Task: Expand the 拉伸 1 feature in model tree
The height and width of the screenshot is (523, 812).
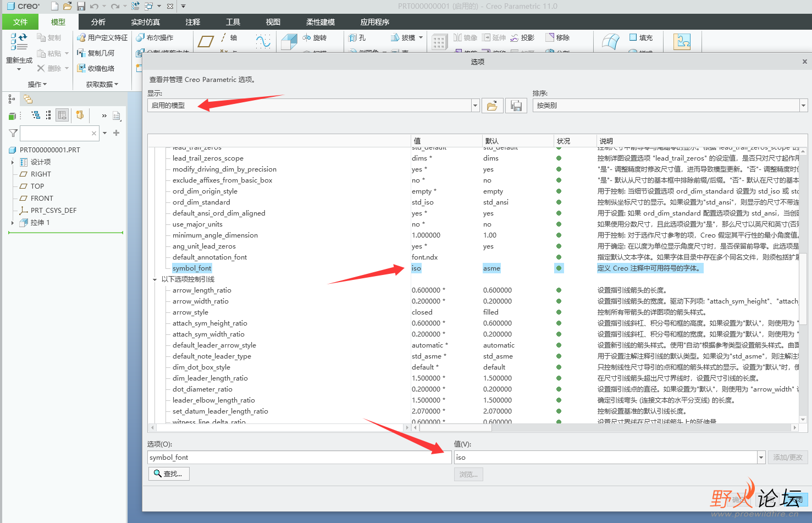Action: pyautogui.click(x=13, y=223)
